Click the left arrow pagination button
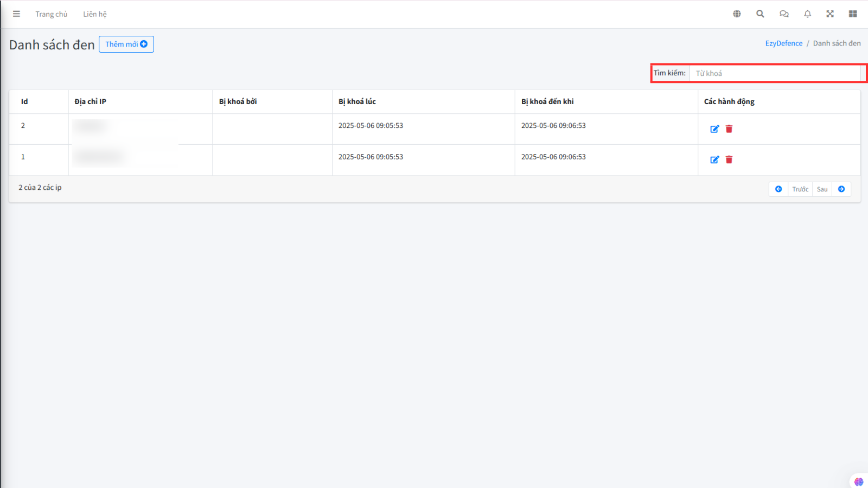Image resolution: width=868 pixels, height=488 pixels. pos(778,189)
